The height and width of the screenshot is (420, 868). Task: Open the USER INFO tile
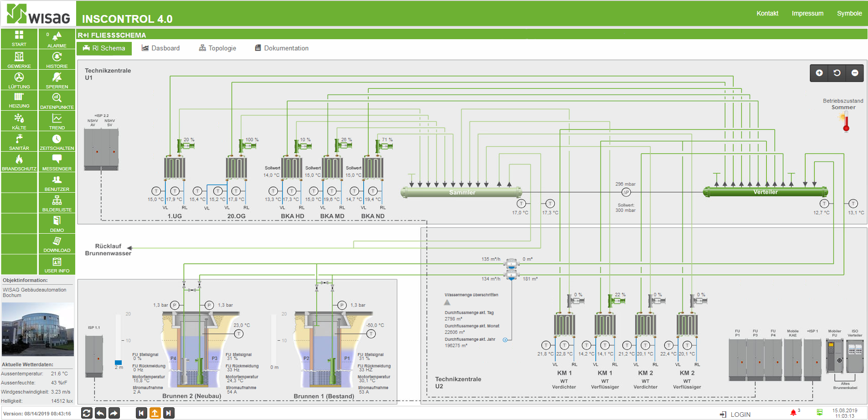point(57,264)
